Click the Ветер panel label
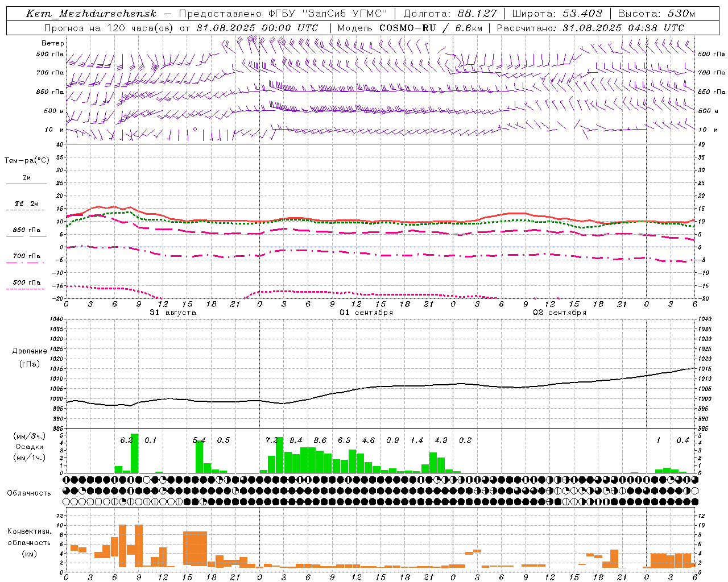The width and height of the screenshot is (728, 582). 53,43
